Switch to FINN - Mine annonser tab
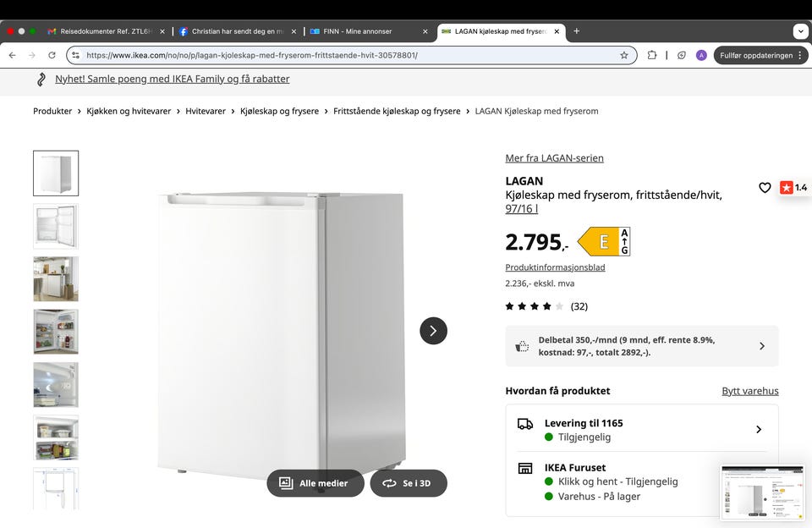This screenshot has height=528, width=812. (x=366, y=31)
